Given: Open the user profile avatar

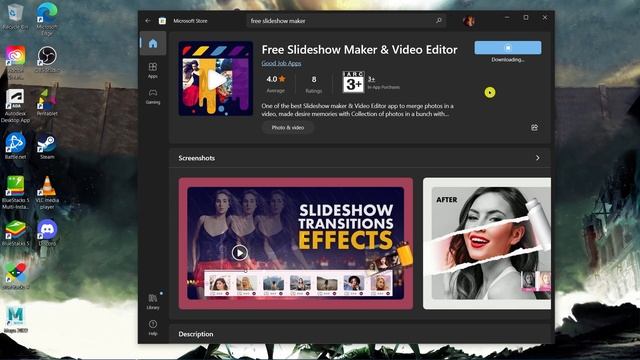Looking at the screenshot, I should [469, 20].
